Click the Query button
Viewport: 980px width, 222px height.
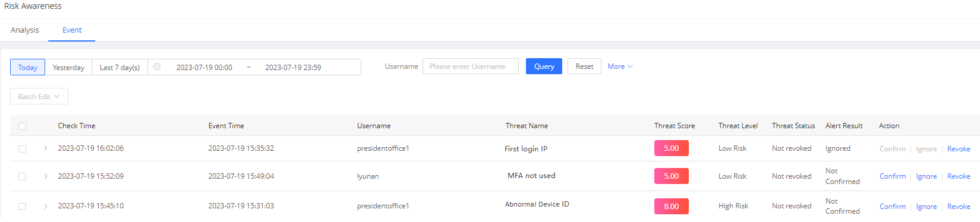[x=544, y=66]
